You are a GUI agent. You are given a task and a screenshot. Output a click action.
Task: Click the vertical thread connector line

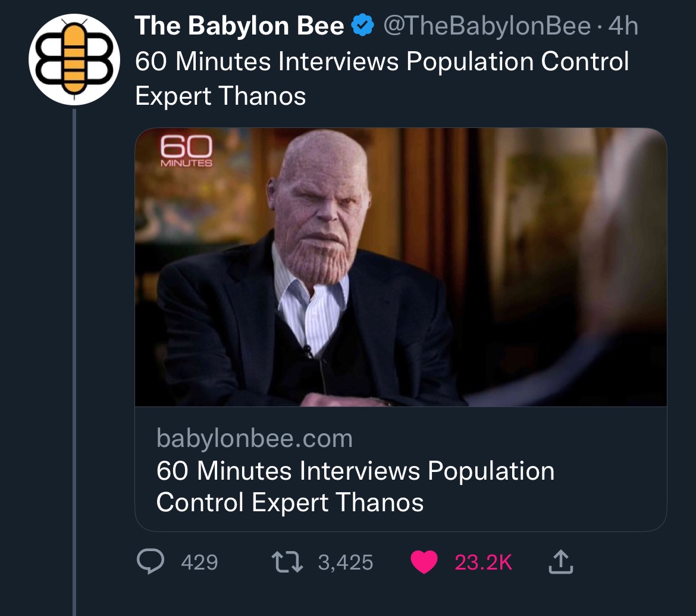(x=74, y=362)
